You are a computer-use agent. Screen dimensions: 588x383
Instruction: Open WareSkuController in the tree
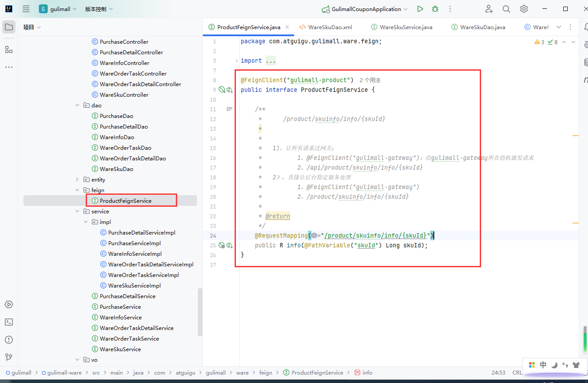[124, 95]
